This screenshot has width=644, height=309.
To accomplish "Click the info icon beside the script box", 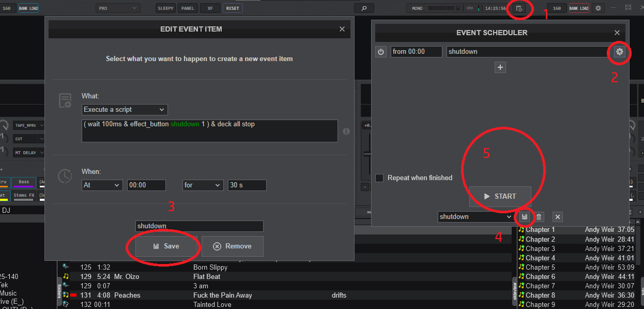I will point(346,131).
